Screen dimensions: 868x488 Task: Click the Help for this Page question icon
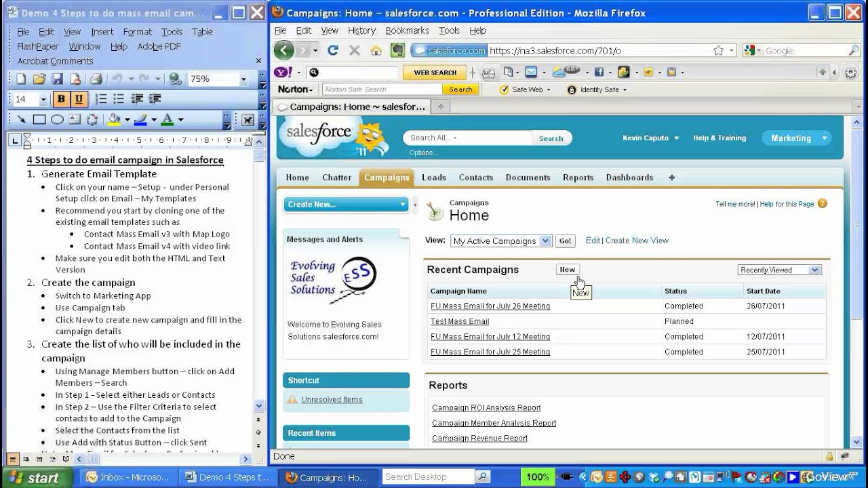pos(823,203)
